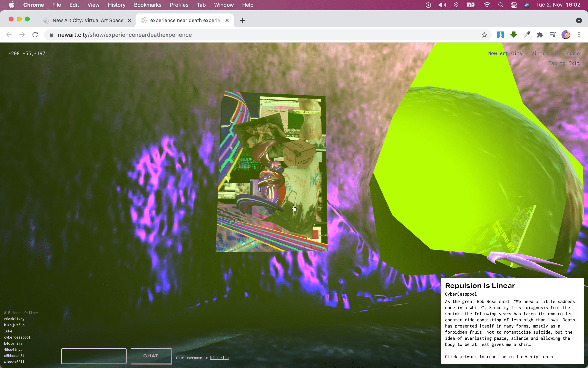Viewport: 588px width, 368px height.
Task: Click the green download arrow extension
Action: coord(514,35)
